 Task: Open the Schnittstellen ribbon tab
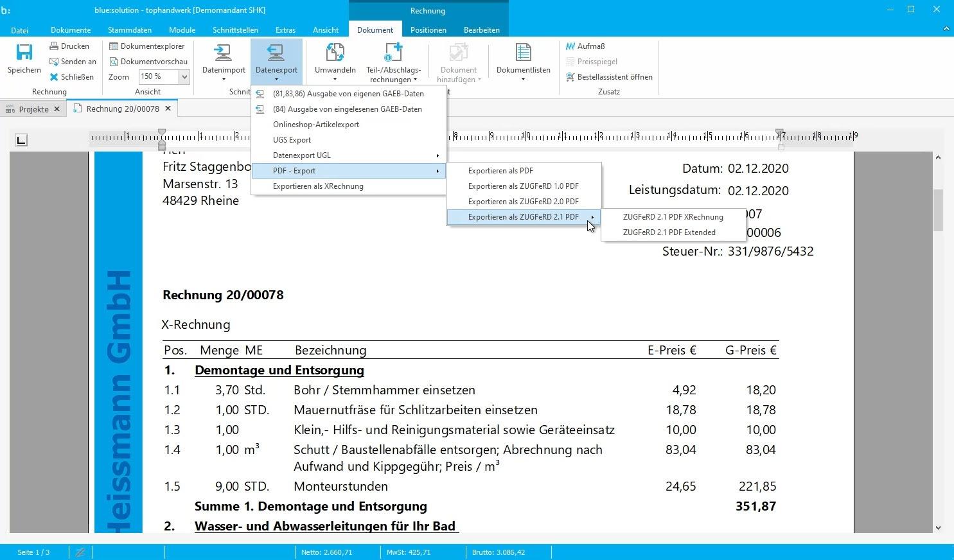coord(235,30)
